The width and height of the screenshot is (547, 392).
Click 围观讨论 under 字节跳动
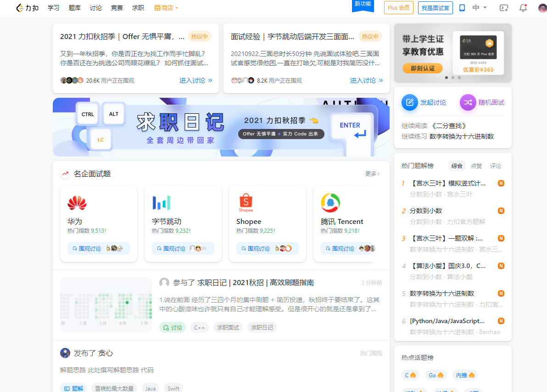(x=183, y=248)
